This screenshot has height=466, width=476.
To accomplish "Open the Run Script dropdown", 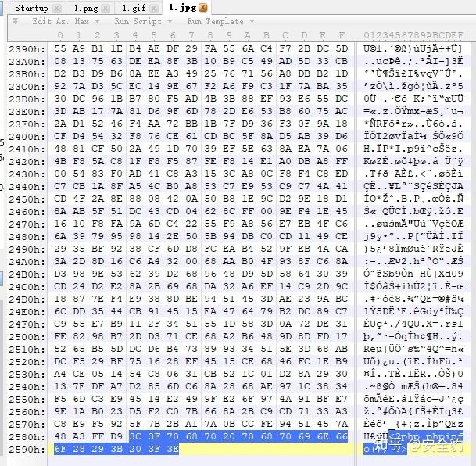I will click(144, 22).
